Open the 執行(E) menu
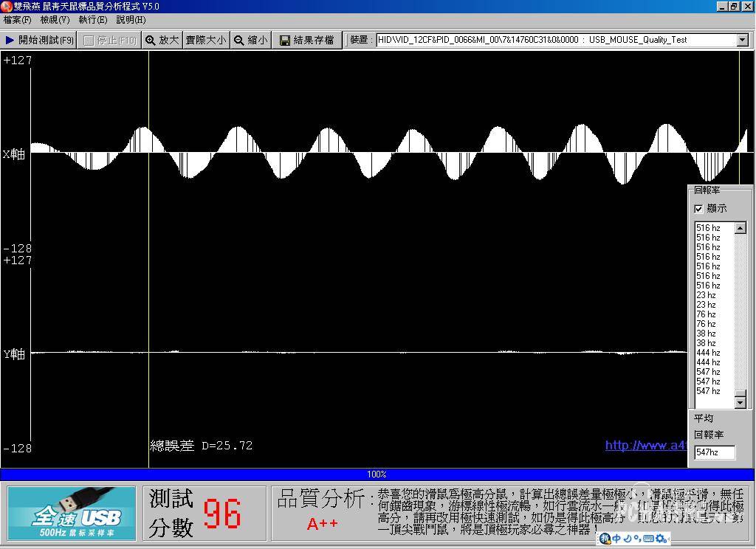Viewport: 756px width, 549px height. (93, 20)
